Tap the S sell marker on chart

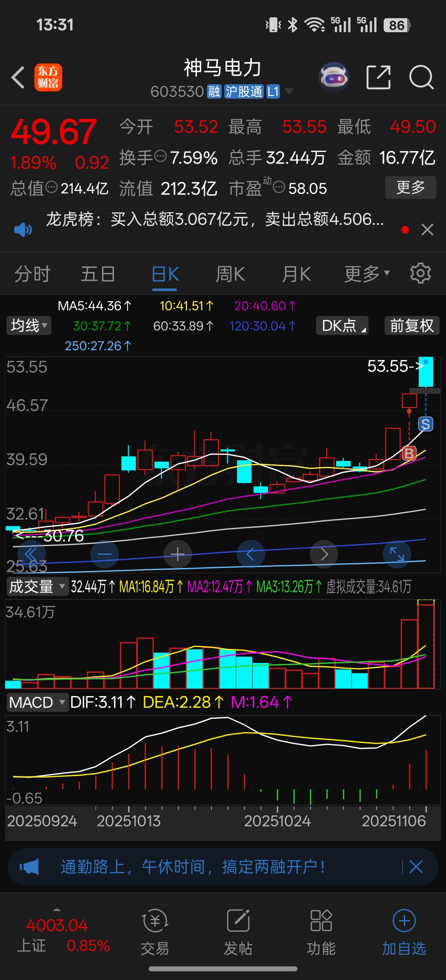pyautogui.click(x=426, y=424)
